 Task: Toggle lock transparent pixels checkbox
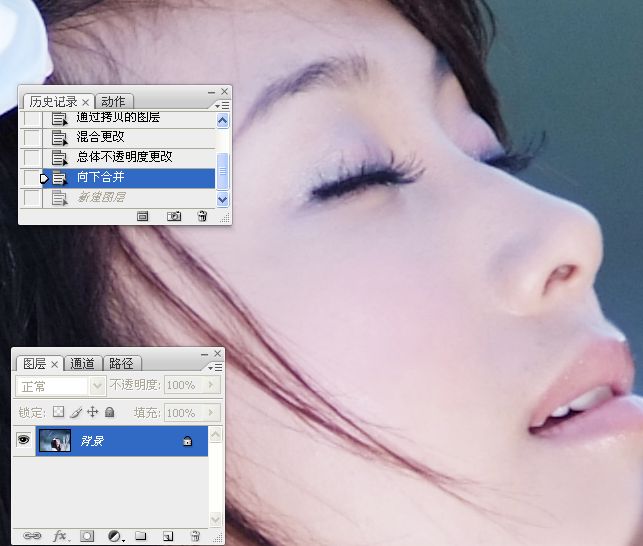click(x=58, y=412)
